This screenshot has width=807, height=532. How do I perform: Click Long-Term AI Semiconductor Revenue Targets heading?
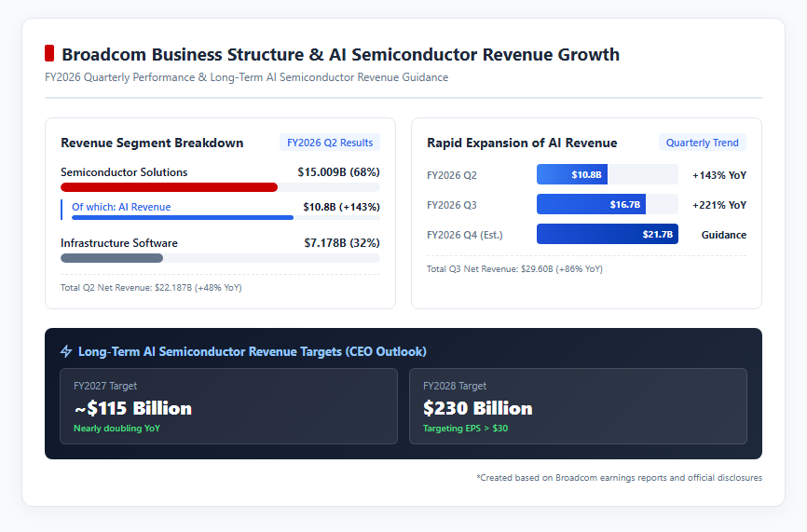pos(253,351)
